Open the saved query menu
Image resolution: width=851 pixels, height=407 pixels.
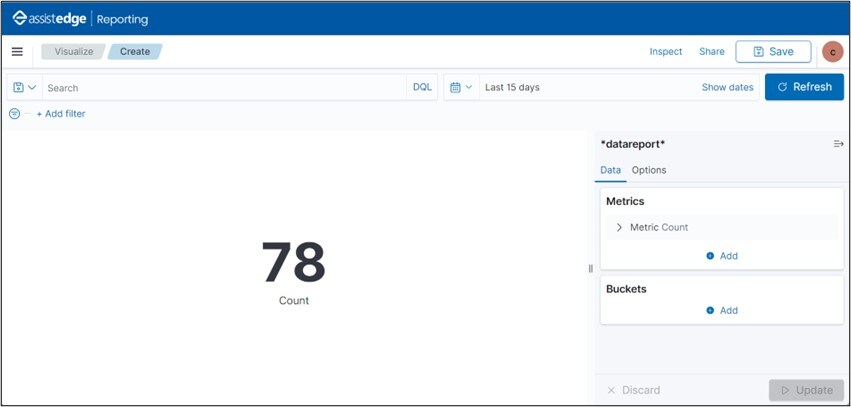pyautogui.click(x=24, y=87)
